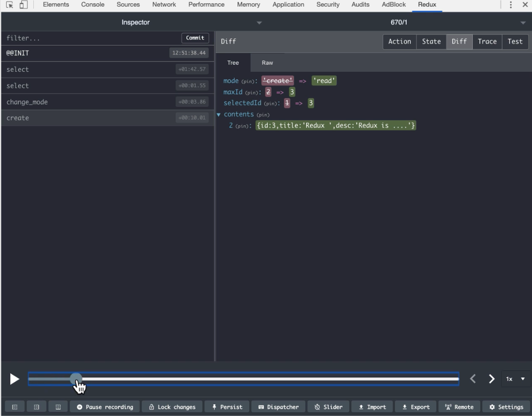This screenshot has height=416, width=532.
Task: Pin the maxId property
Action: (x=252, y=92)
